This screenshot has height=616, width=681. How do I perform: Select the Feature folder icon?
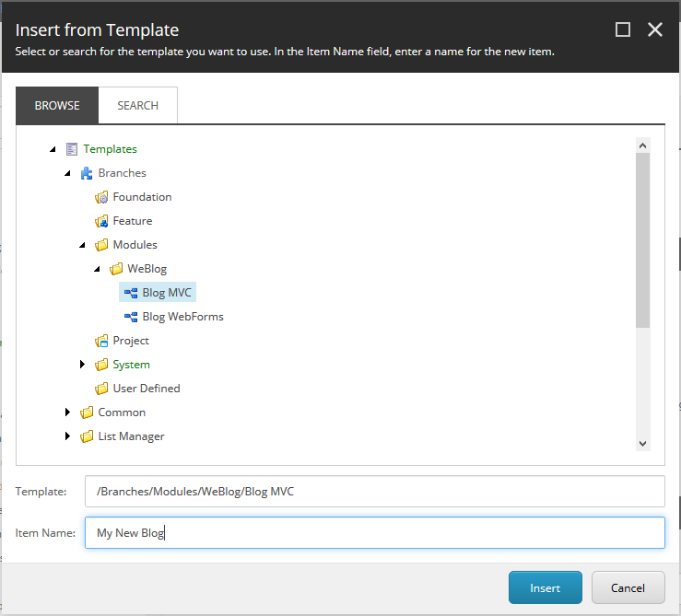101,221
